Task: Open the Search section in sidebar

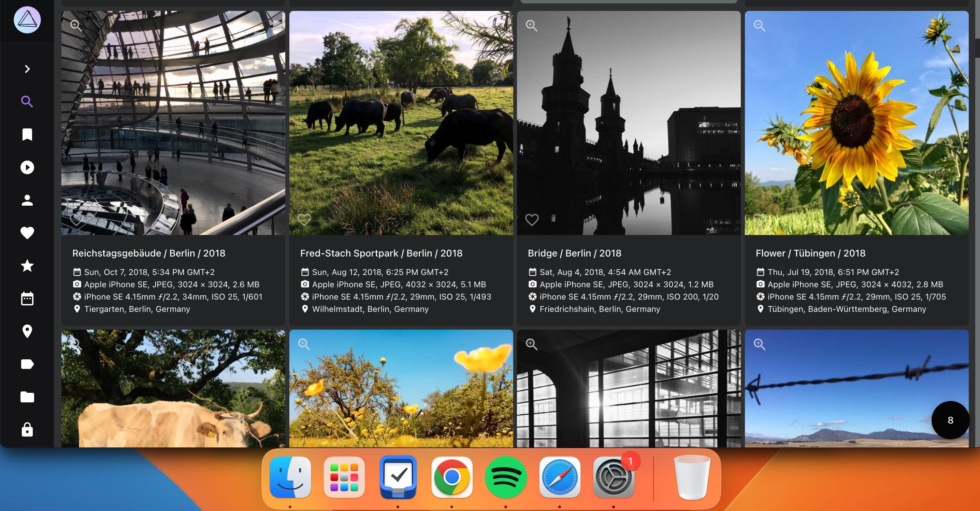Action: point(27,102)
